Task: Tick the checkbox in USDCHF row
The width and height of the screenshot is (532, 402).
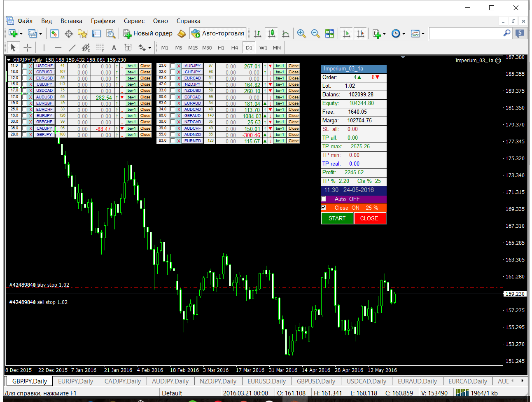Action: pyautogui.click(x=25, y=66)
